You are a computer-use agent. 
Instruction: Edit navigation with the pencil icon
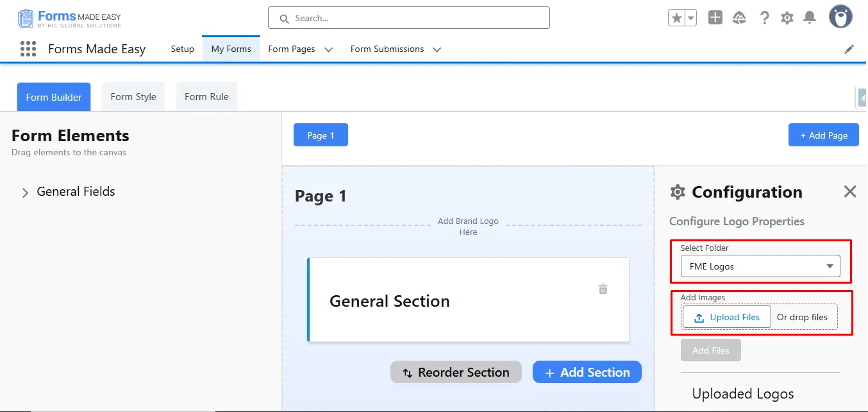pos(849,49)
